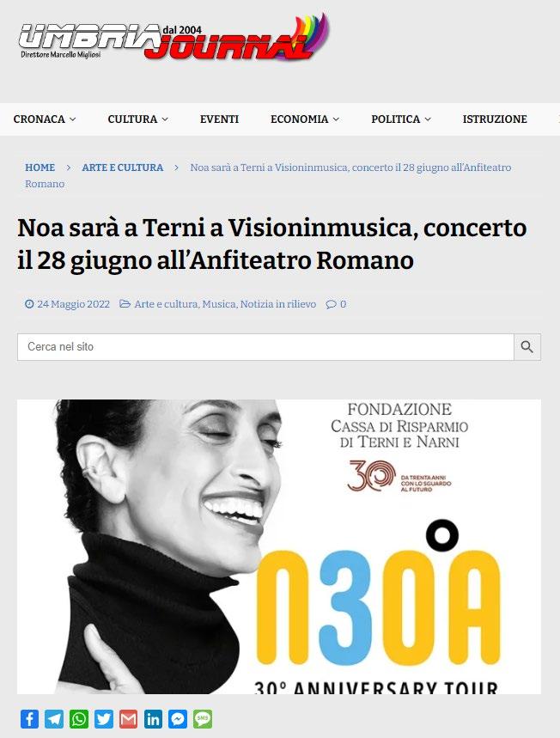Share article via Telegram icon

point(54,719)
